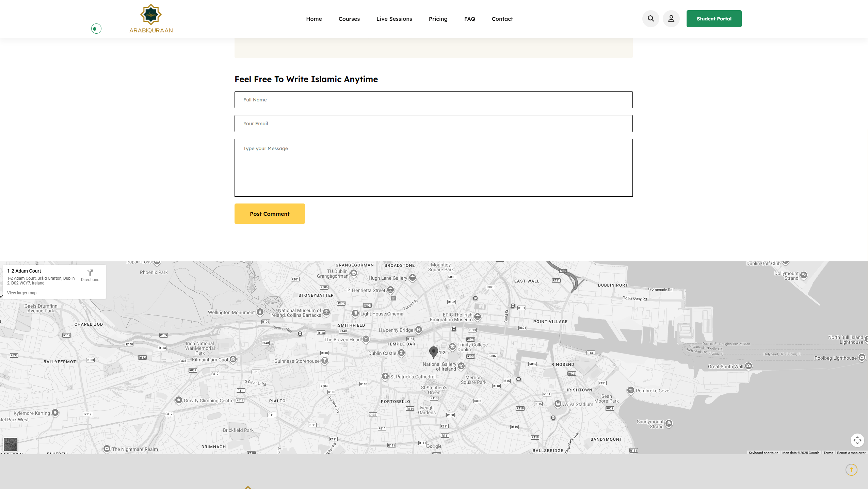Open the site search icon
The width and height of the screenshot is (868, 489).
(650, 19)
